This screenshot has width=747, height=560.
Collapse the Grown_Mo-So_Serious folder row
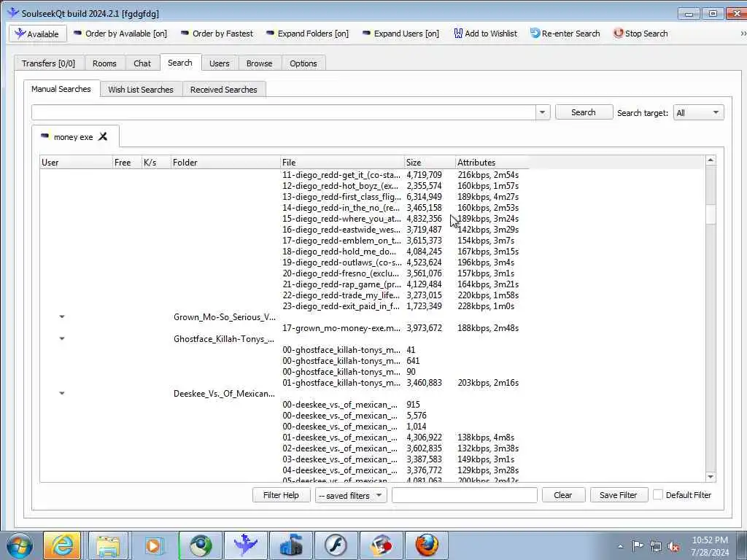tap(62, 316)
